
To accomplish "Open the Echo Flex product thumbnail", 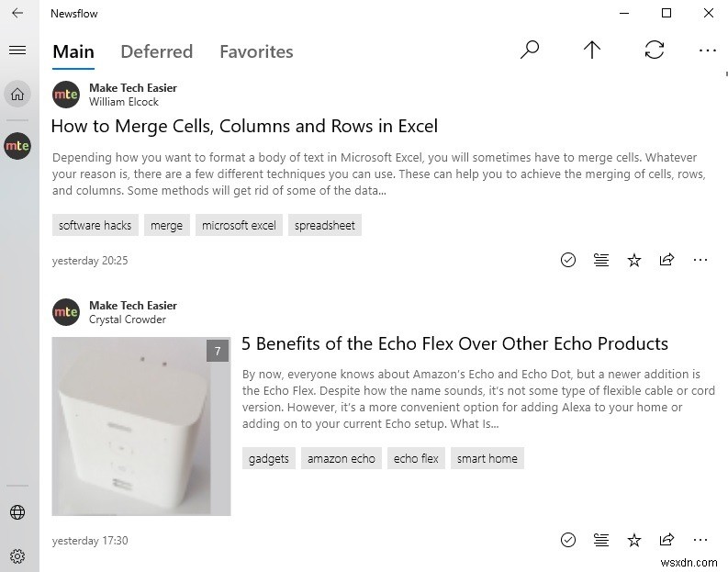I will pos(141,426).
